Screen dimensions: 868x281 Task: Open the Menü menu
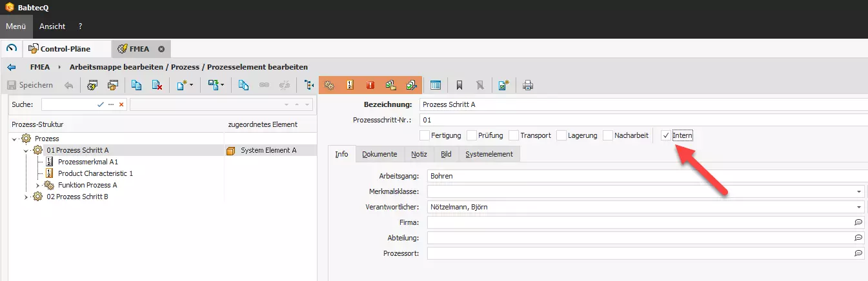coord(15,26)
